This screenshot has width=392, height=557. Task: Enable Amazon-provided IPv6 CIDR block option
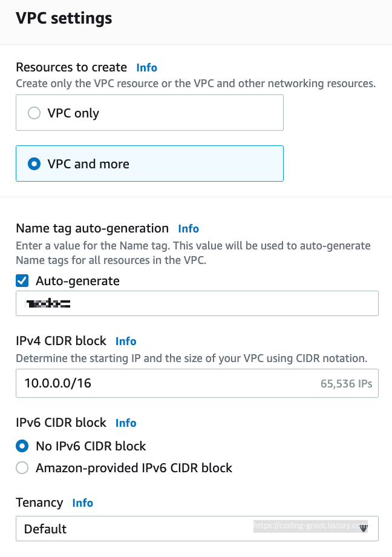pyautogui.click(x=22, y=468)
